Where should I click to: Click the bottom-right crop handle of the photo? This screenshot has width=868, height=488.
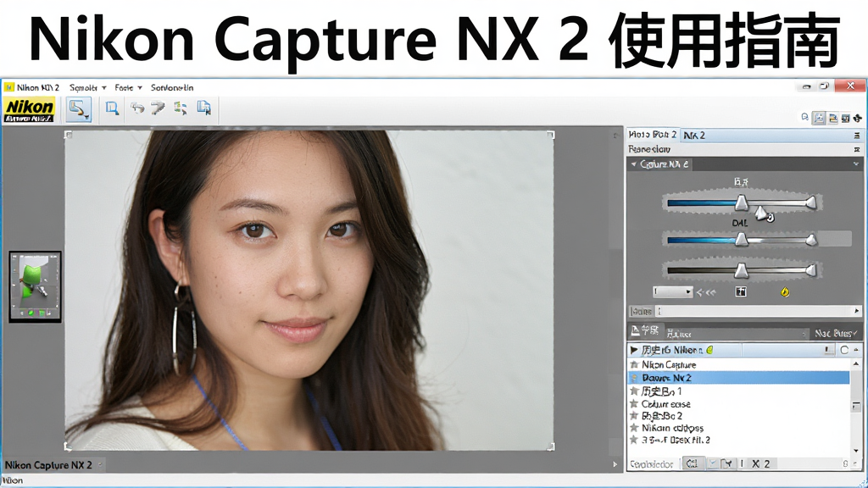[551, 446]
